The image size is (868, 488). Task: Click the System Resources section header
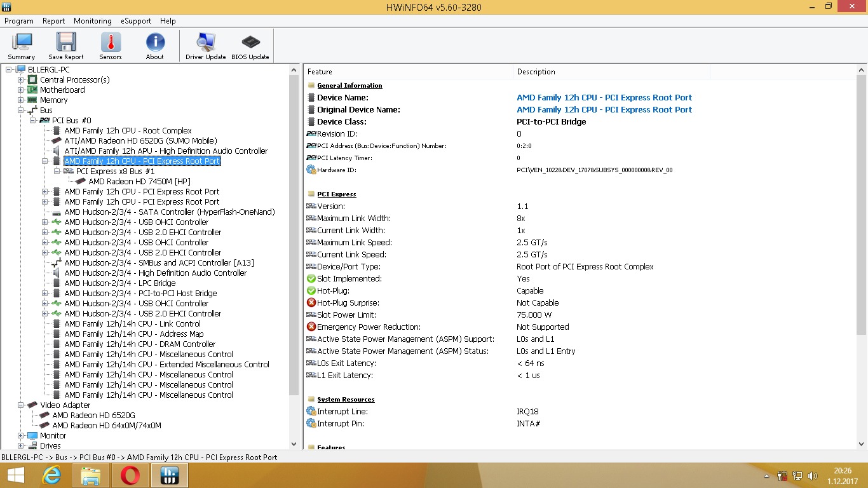pos(346,399)
